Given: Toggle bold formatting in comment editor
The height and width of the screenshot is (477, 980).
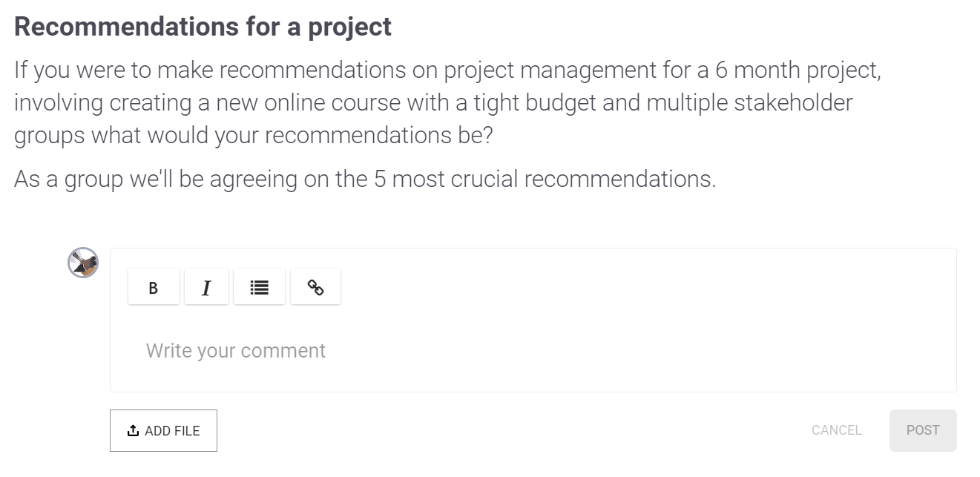Looking at the screenshot, I should click(x=154, y=287).
